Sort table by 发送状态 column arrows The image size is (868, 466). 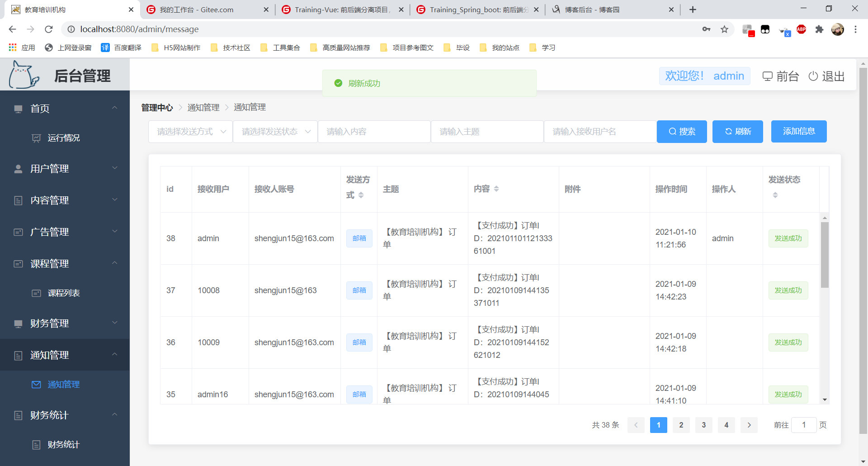pyautogui.click(x=775, y=195)
